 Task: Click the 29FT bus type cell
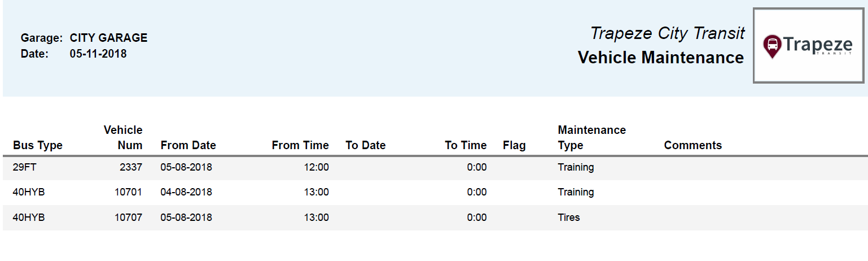pyautogui.click(x=24, y=167)
